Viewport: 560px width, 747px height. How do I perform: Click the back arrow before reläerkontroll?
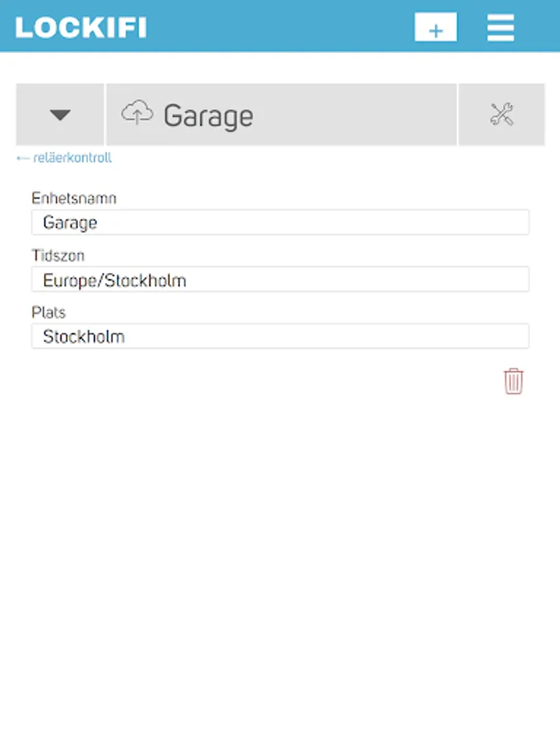point(23,159)
